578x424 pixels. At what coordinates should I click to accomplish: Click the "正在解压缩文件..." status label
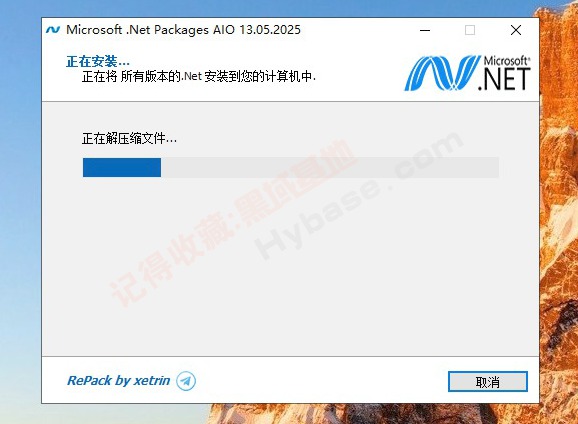(129, 139)
